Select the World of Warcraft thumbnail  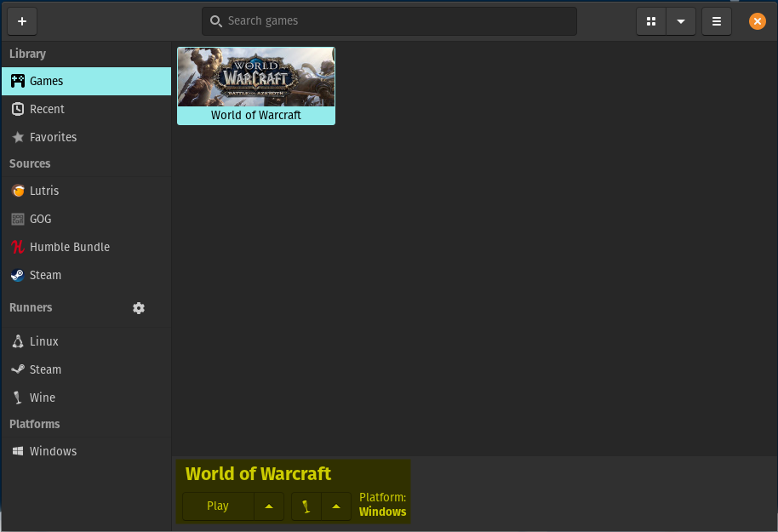point(255,76)
